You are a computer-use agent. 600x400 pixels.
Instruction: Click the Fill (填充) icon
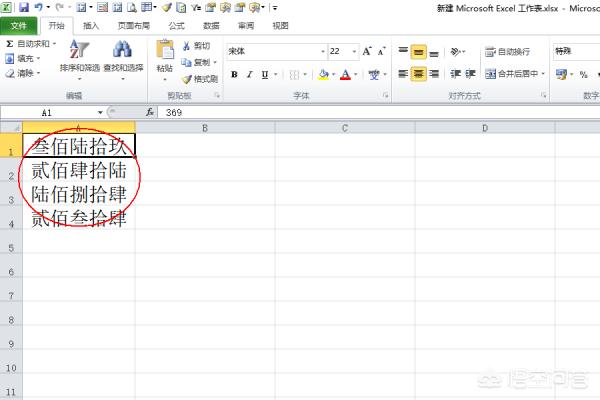coord(10,59)
